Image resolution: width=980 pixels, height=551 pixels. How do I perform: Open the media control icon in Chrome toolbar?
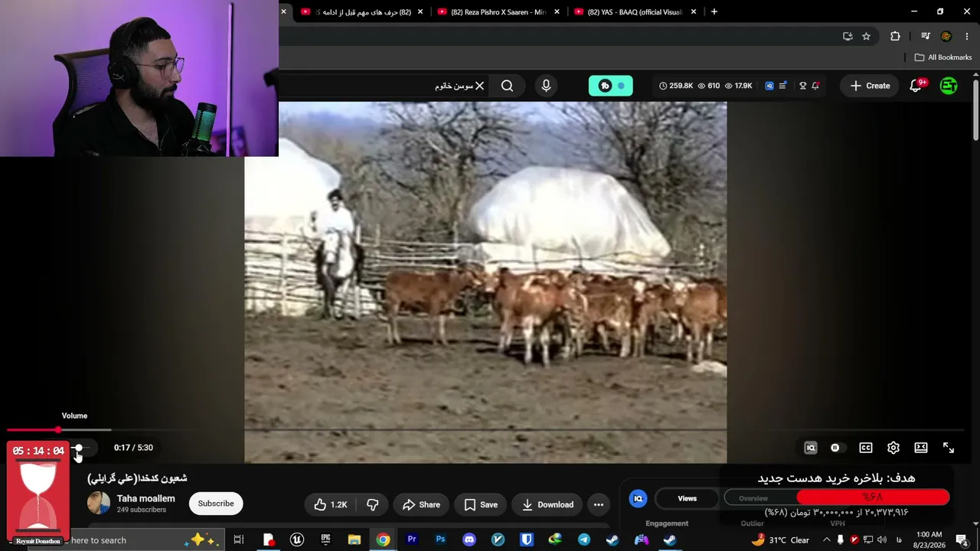coord(926,36)
